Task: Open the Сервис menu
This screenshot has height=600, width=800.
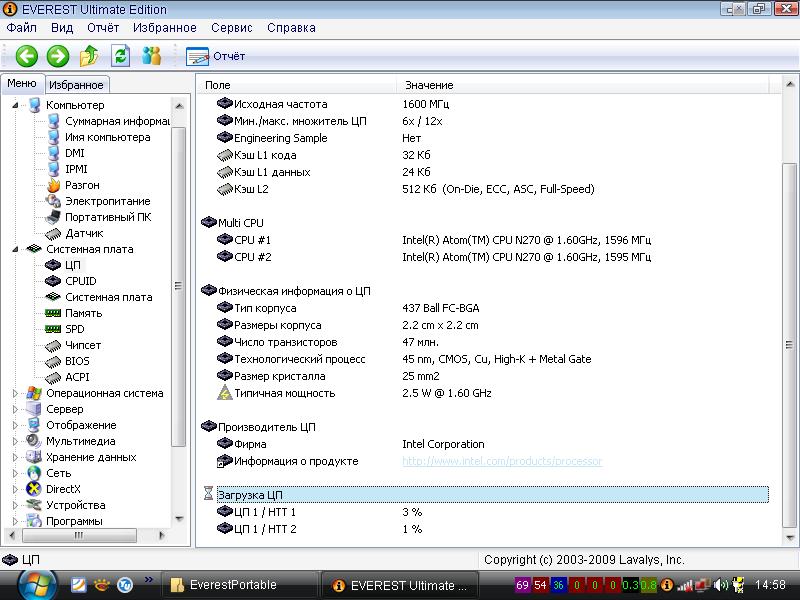Action: pos(232,28)
